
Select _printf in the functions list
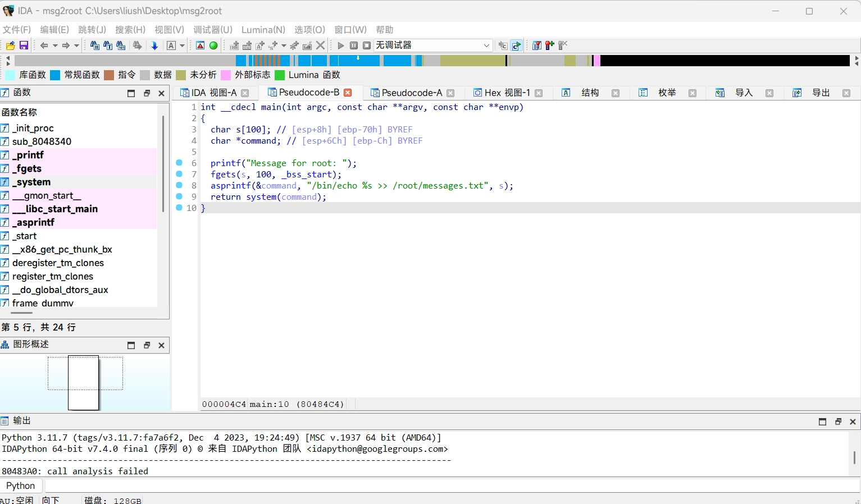(79, 155)
